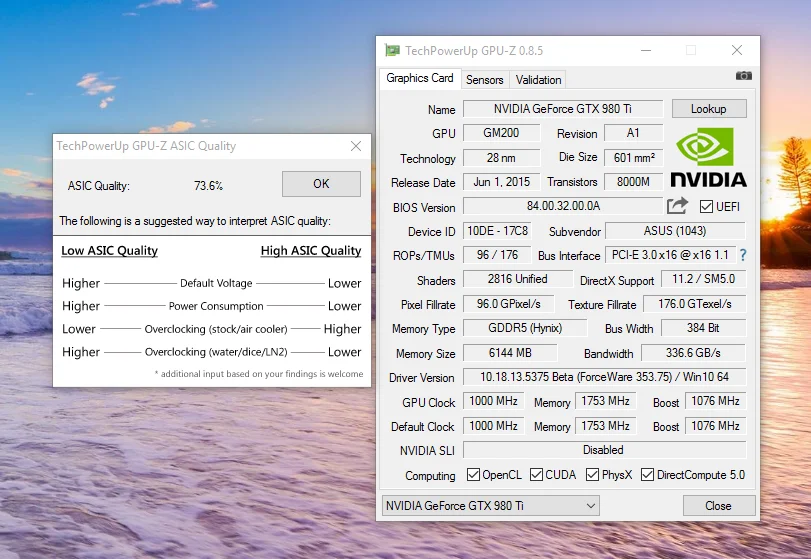Open the GPU selection dropdown at bottom

[491, 506]
